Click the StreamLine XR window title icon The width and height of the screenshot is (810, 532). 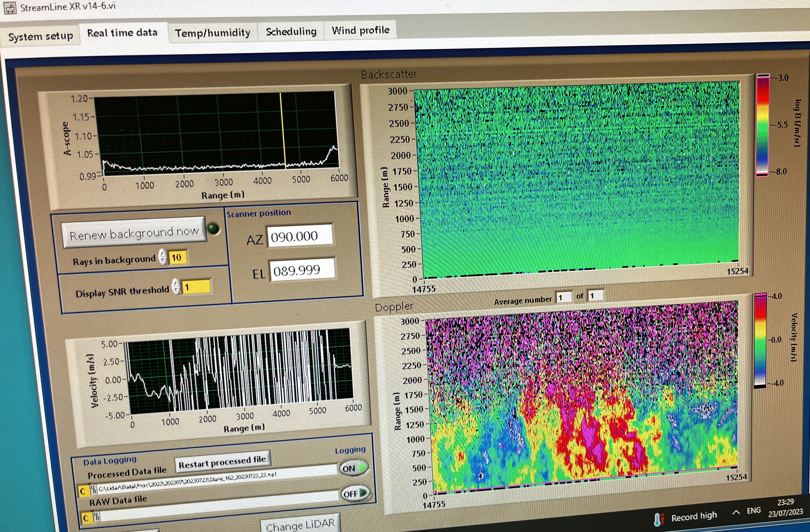coord(10,8)
